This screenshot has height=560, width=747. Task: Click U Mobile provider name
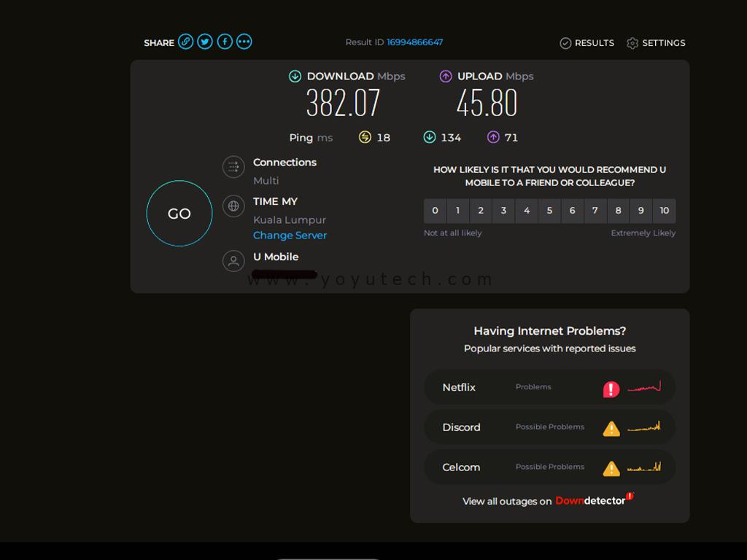(276, 257)
